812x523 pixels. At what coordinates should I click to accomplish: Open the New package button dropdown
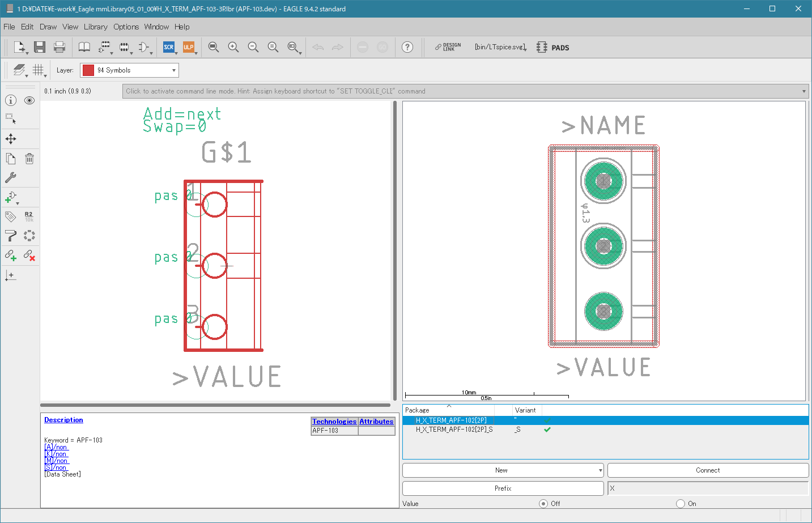click(600, 470)
